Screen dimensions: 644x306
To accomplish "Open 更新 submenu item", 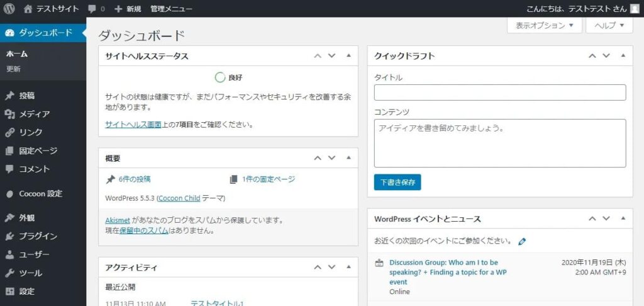I will 13,69.
